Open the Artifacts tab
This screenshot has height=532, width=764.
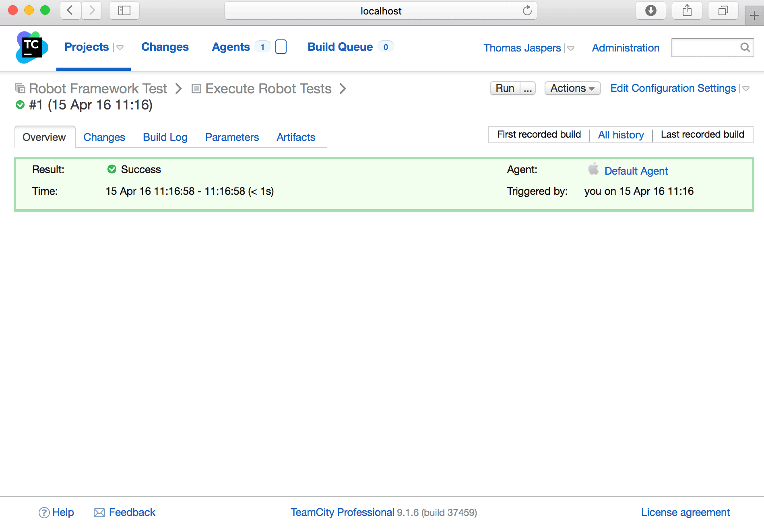click(x=295, y=137)
